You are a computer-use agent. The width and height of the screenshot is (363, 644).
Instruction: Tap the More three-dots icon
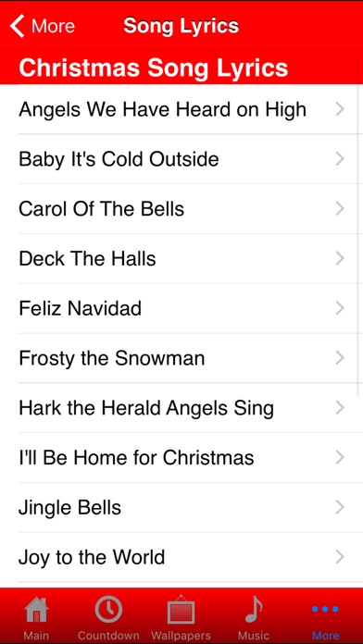tap(325, 609)
